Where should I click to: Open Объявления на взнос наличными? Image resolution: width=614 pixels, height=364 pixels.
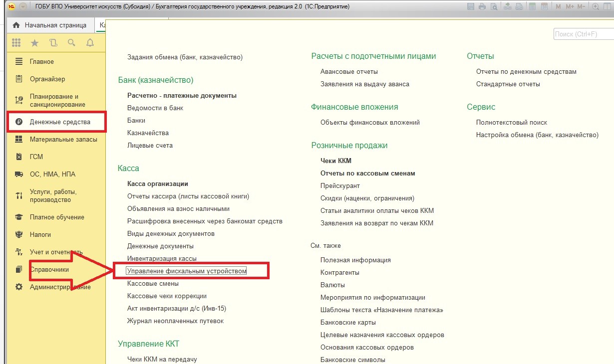coord(178,208)
